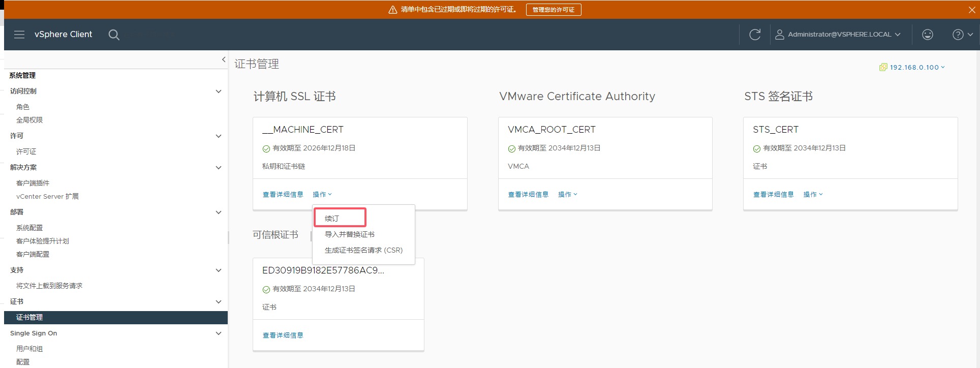Click 管理您的许可证 button in banner
The image size is (980, 368).
click(553, 10)
